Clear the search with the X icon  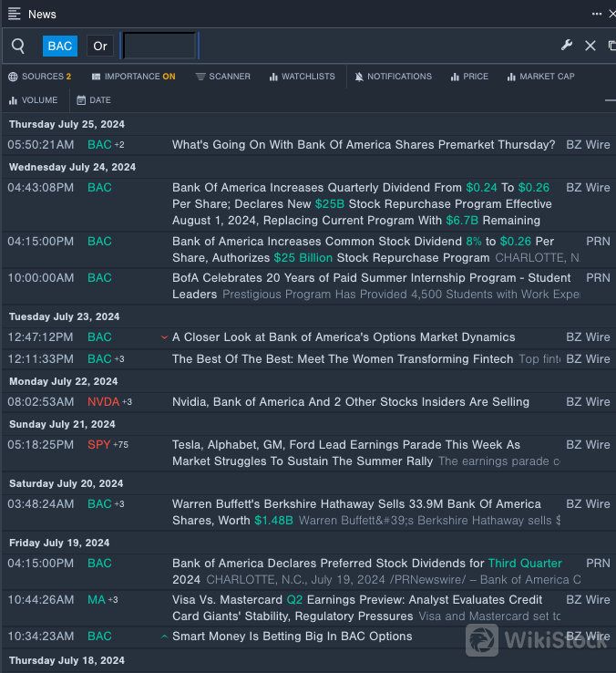590,46
